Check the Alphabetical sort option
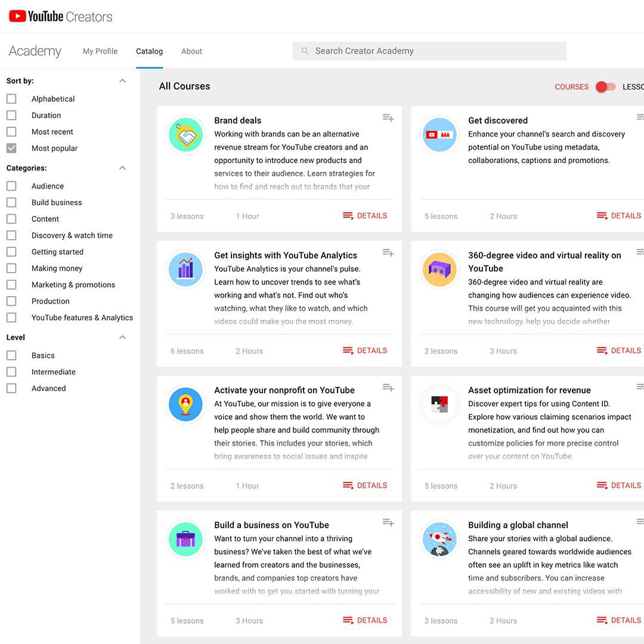Image resolution: width=644 pixels, height=644 pixels. [11, 98]
